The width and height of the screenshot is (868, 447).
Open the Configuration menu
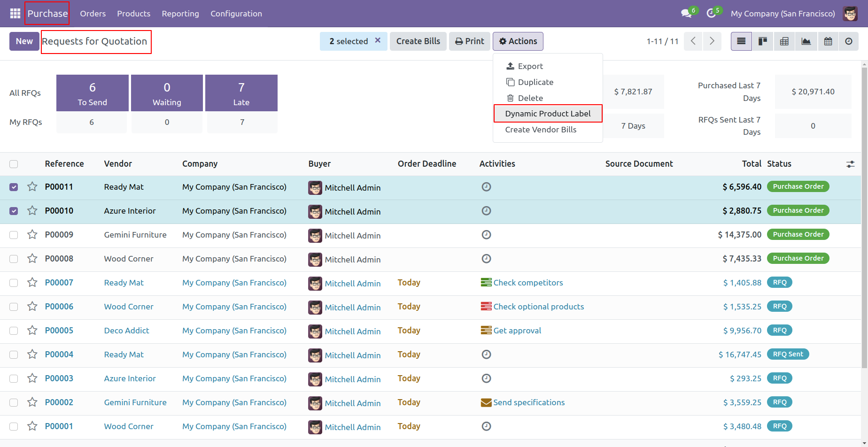click(x=236, y=14)
